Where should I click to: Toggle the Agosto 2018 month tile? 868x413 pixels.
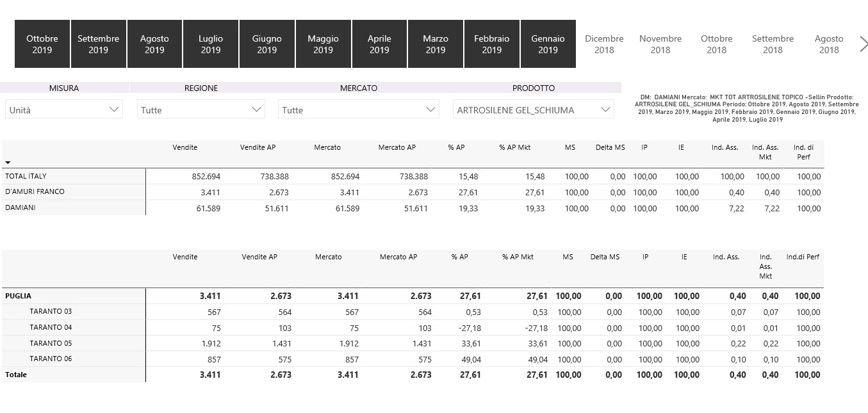pos(829,44)
